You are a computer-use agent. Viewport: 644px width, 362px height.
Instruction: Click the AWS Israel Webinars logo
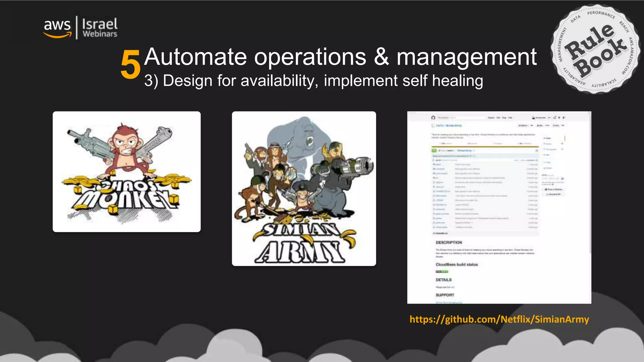[81, 28]
